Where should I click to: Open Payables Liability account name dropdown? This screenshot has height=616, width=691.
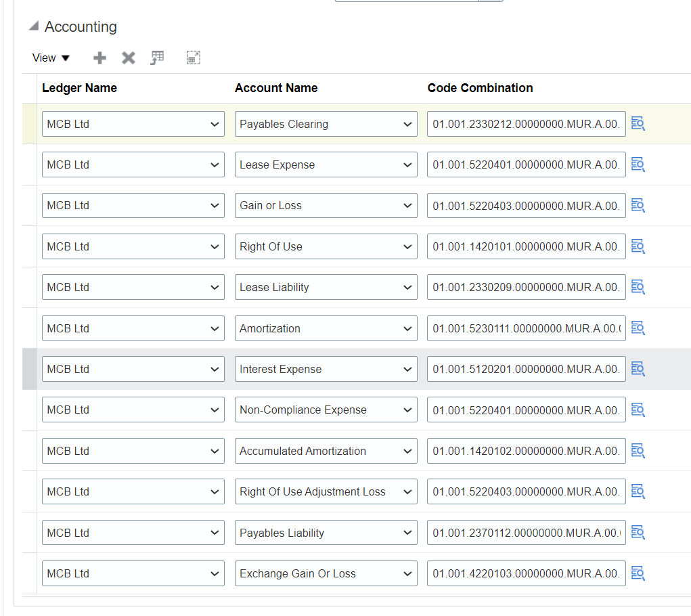[x=326, y=533]
